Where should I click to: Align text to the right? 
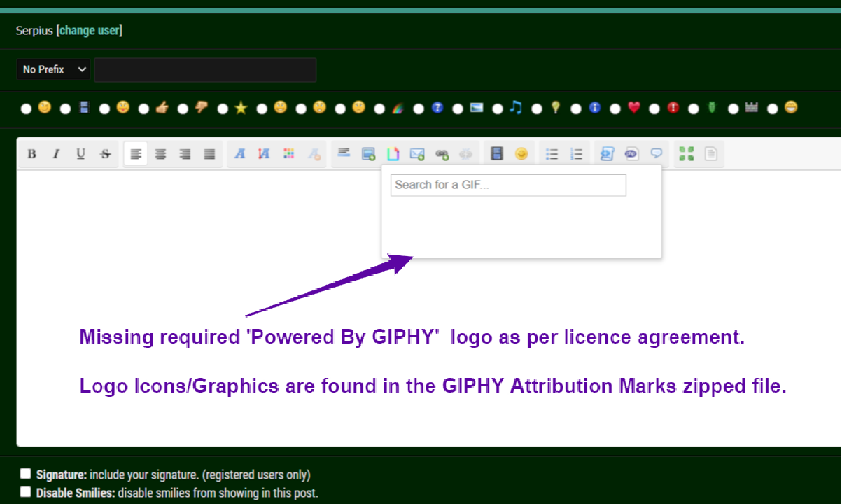[185, 154]
